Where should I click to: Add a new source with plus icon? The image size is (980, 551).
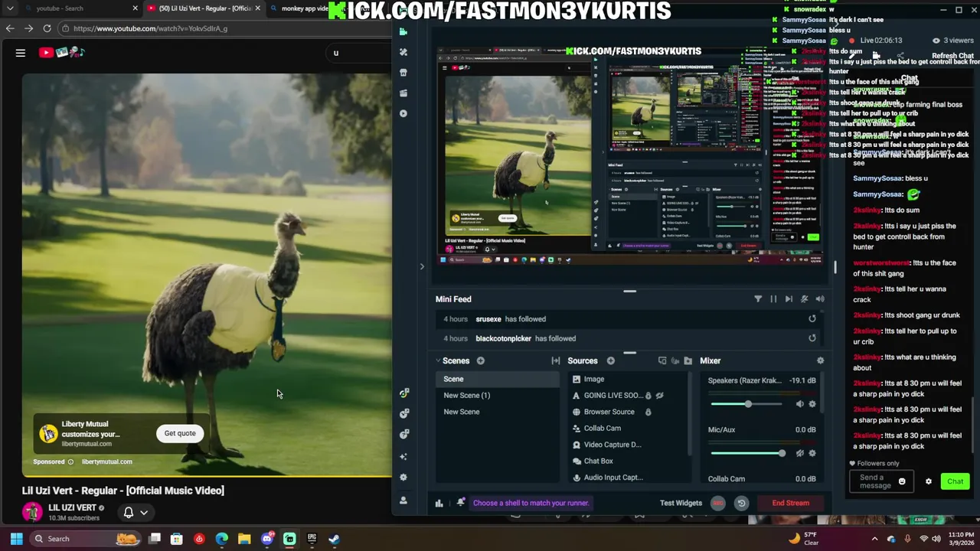pyautogui.click(x=611, y=360)
